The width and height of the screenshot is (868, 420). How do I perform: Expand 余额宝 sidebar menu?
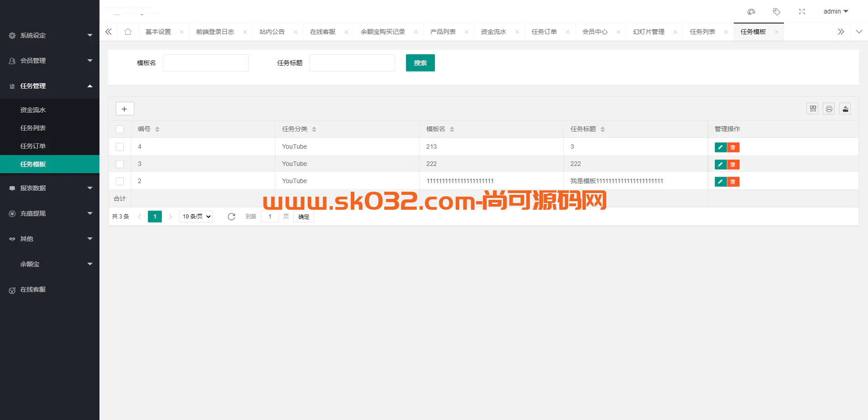coord(50,264)
